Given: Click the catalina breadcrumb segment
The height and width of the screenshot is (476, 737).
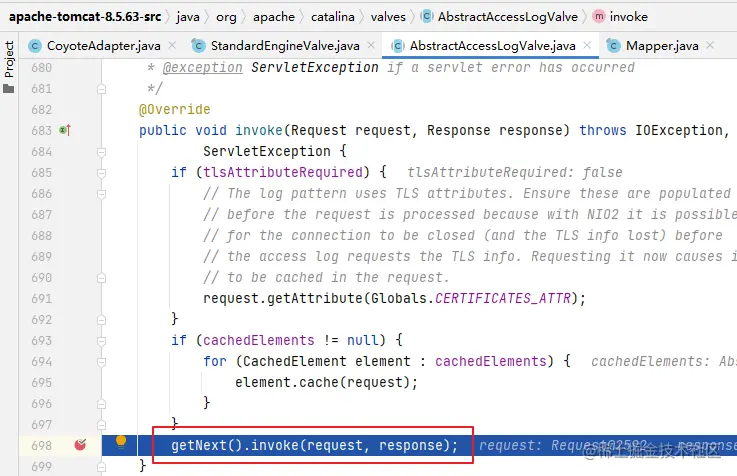Looking at the screenshot, I should click(x=332, y=17).
